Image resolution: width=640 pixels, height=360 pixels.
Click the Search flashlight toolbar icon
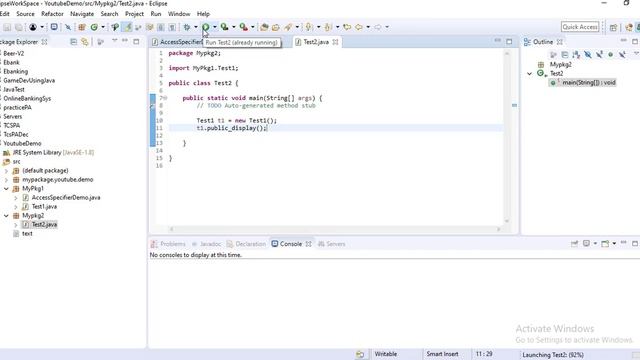(x=288, y=27)
